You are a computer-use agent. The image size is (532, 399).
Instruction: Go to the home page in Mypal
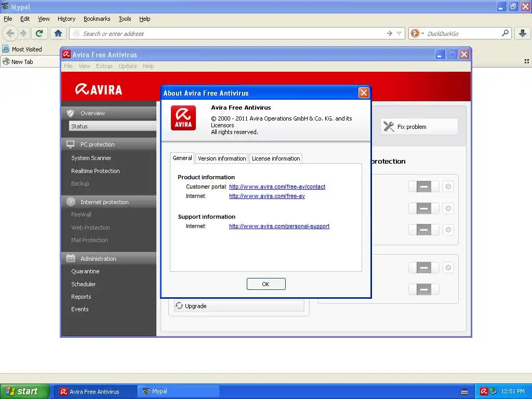coord(58,33)
